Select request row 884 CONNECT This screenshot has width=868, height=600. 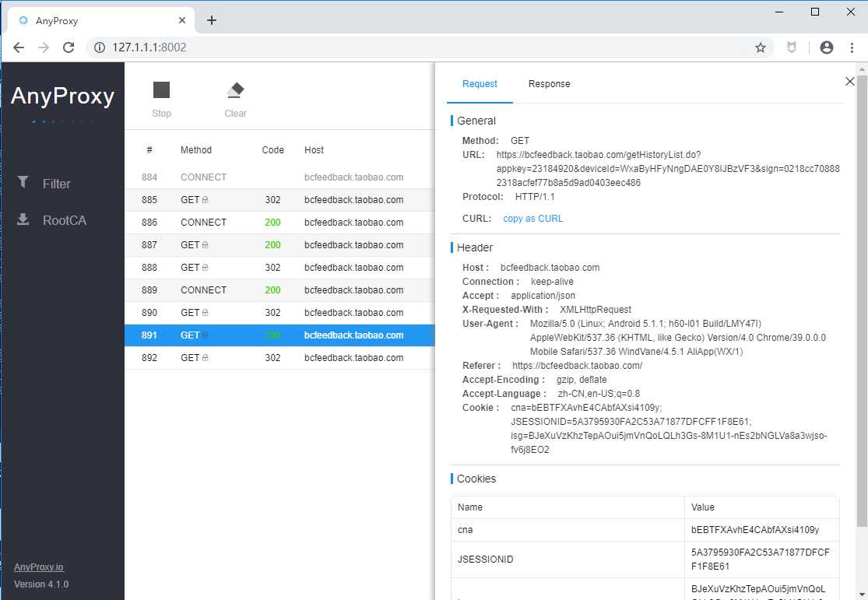pos(279,177)
